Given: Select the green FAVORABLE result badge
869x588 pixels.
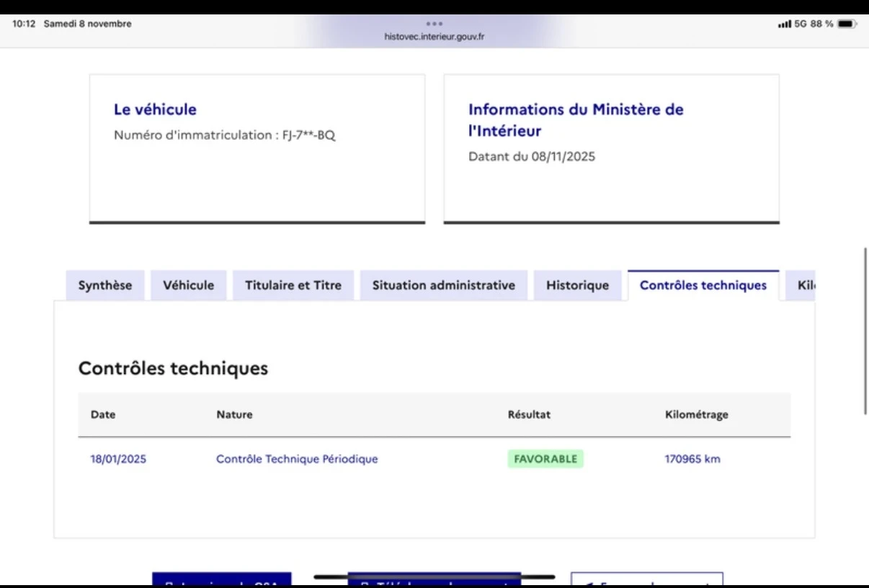Looking at the screenshot, I should 545,458.
